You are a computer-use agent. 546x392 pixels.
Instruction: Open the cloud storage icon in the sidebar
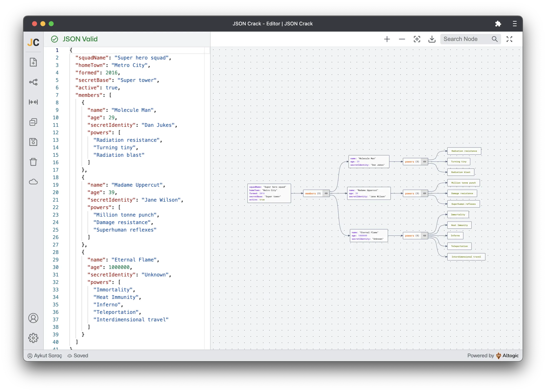33,182
